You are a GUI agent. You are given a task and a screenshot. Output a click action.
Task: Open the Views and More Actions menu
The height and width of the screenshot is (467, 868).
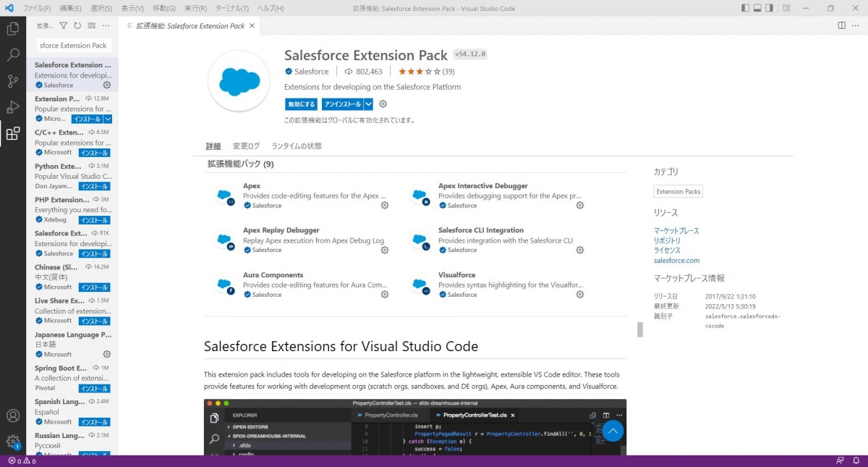click(x=106, y=25)
